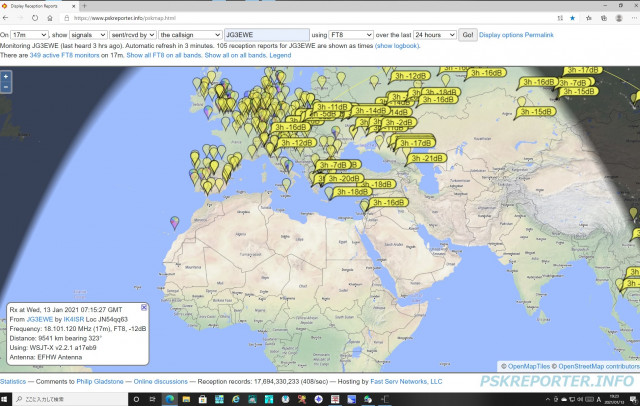Open the Legend link
This screenshot has width=640, height=406.
(280, 55)
